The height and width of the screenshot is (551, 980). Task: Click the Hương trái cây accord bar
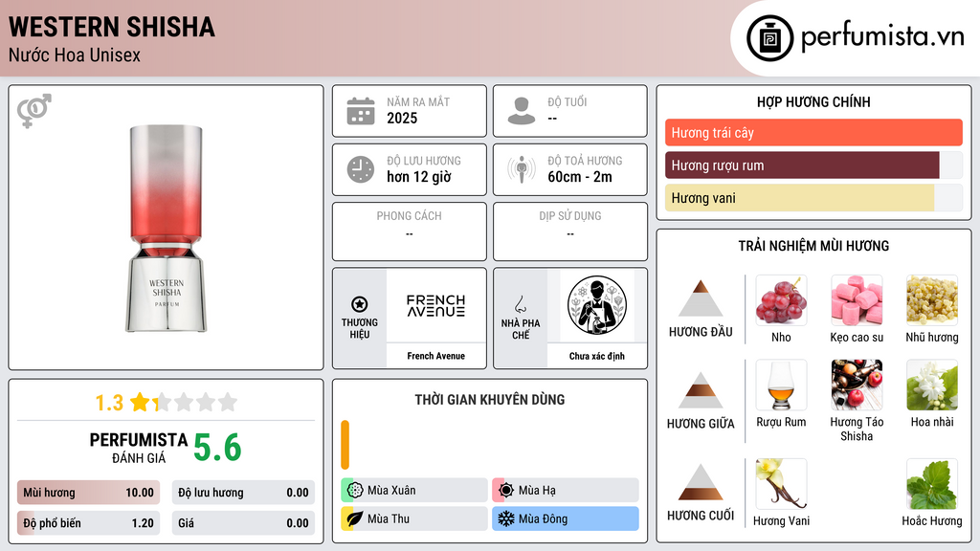813,132
